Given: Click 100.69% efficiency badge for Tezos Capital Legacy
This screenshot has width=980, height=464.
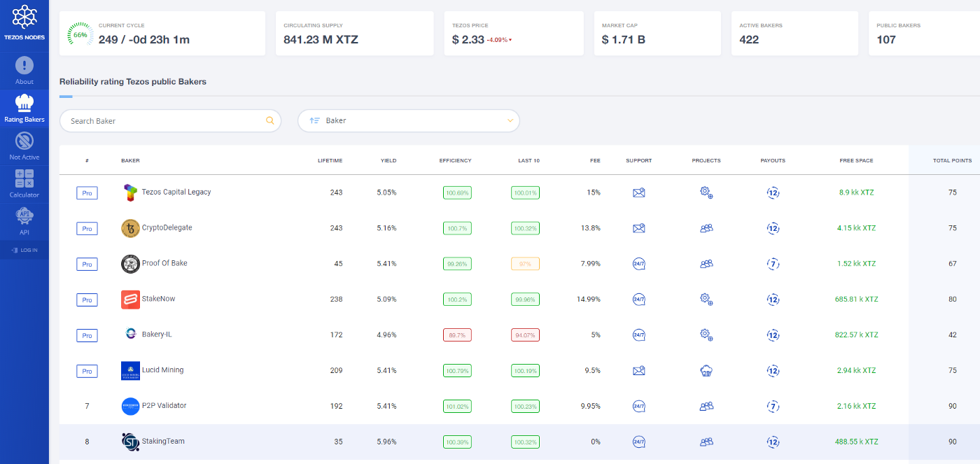Looking at the screenshot, I should pyautogui.click(x=457, y=192).
